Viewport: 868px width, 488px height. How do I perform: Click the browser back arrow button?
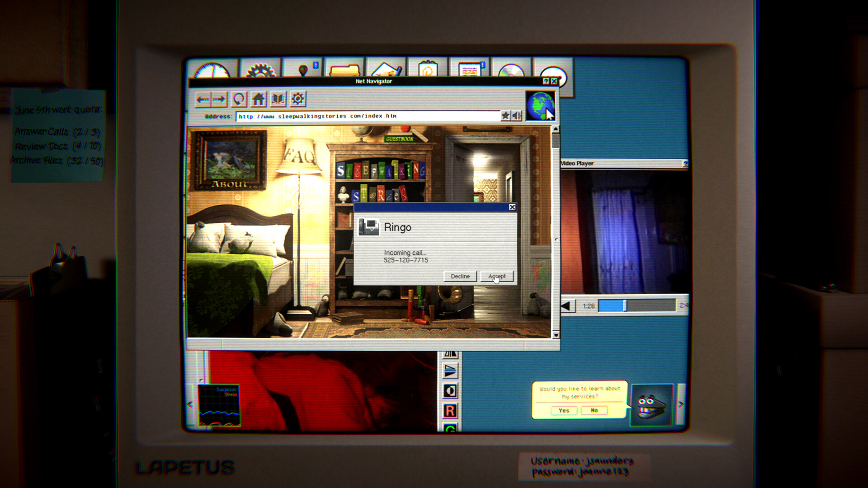point(203,99)
